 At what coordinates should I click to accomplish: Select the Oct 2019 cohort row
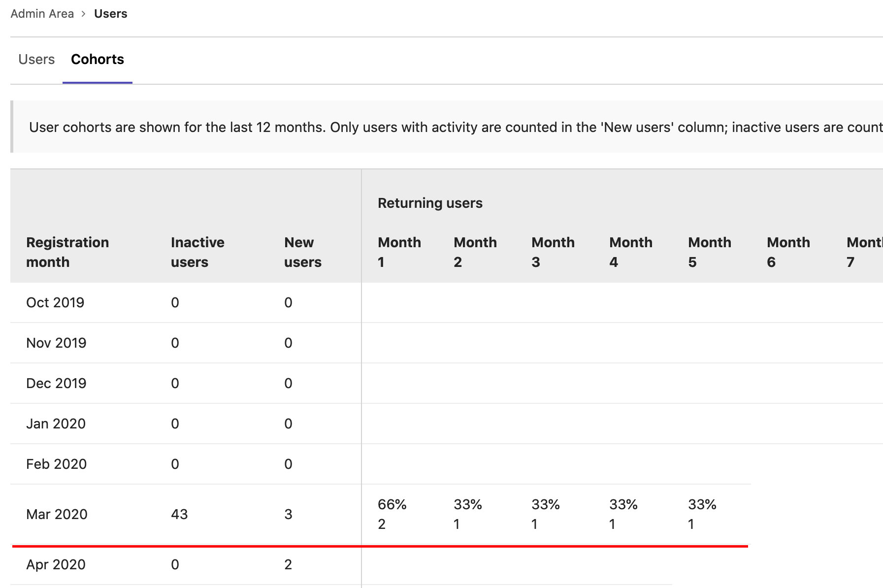(x=55, y=302)
